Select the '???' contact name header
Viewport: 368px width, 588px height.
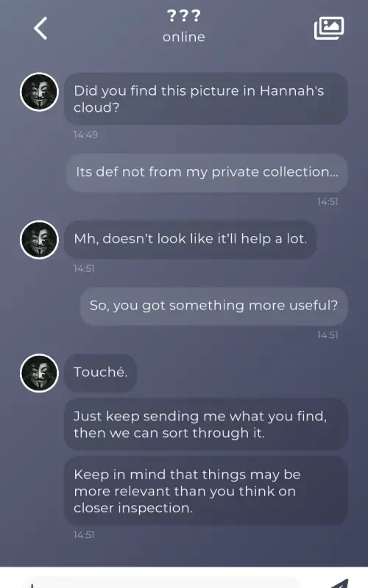(183, 15)
